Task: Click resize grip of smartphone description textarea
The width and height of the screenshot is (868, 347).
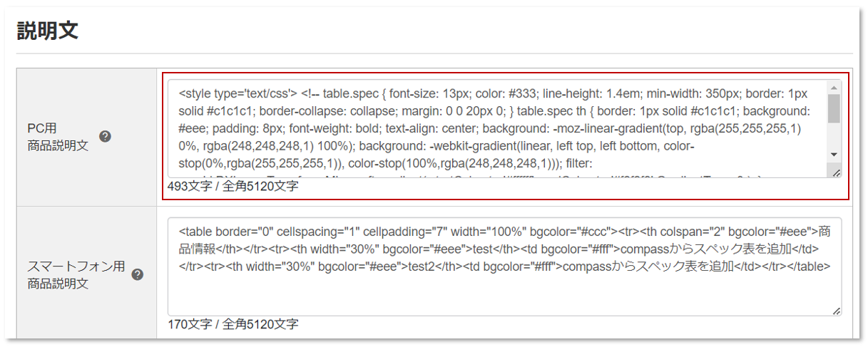Action: click(836, 311)
